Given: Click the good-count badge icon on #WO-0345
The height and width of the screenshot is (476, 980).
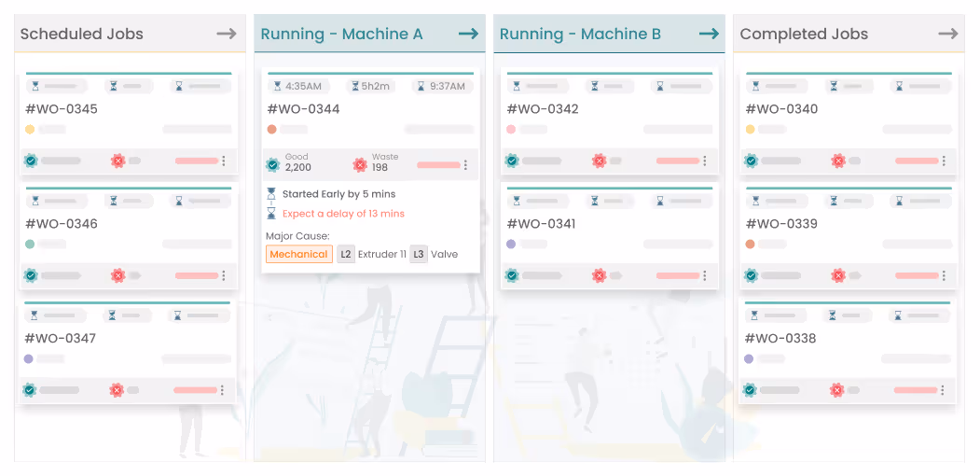Looking at the screenshot, I should pyautogui.click(x=31, y=161).
